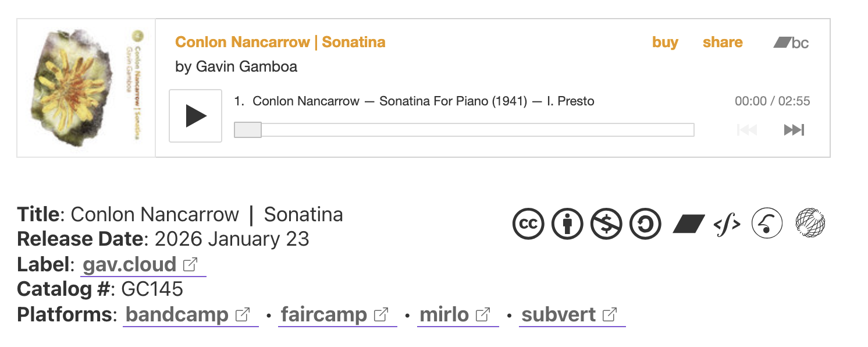Click the black parallelogram Bandcamp icon
Screen dimensions: 868x347
[x=689, y=224]
